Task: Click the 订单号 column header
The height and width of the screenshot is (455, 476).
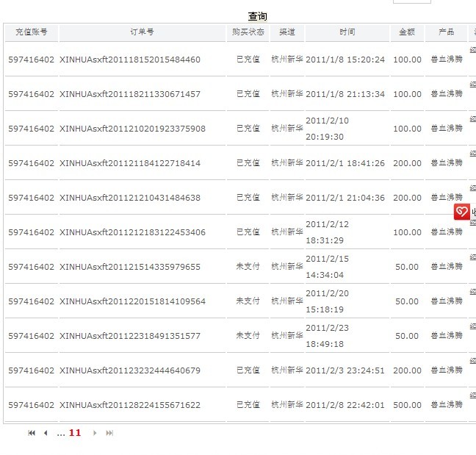Action: click(x=142, y=32)
